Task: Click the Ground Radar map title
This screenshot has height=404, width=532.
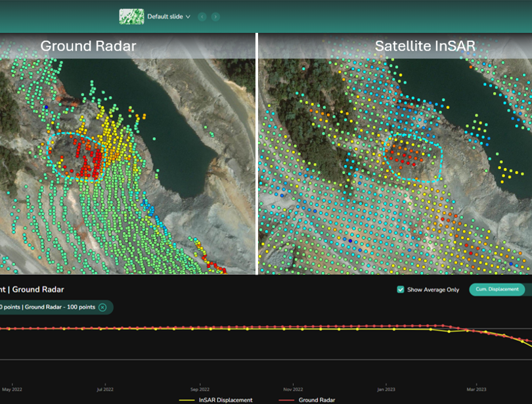Action: tap(89, 46)
